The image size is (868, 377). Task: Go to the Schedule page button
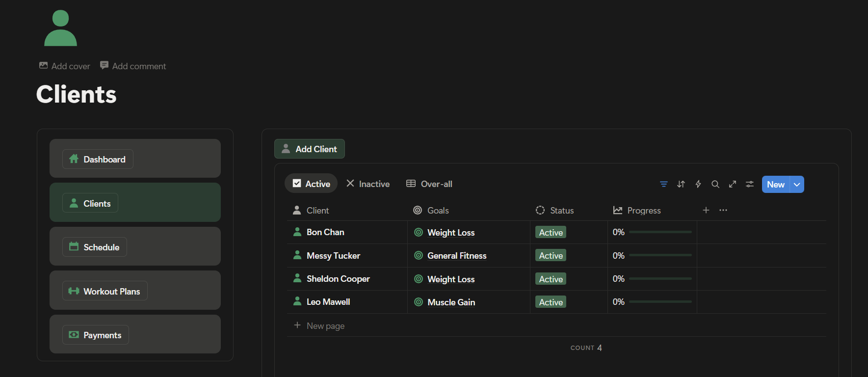pyautogui.click(x=95, y=247)
